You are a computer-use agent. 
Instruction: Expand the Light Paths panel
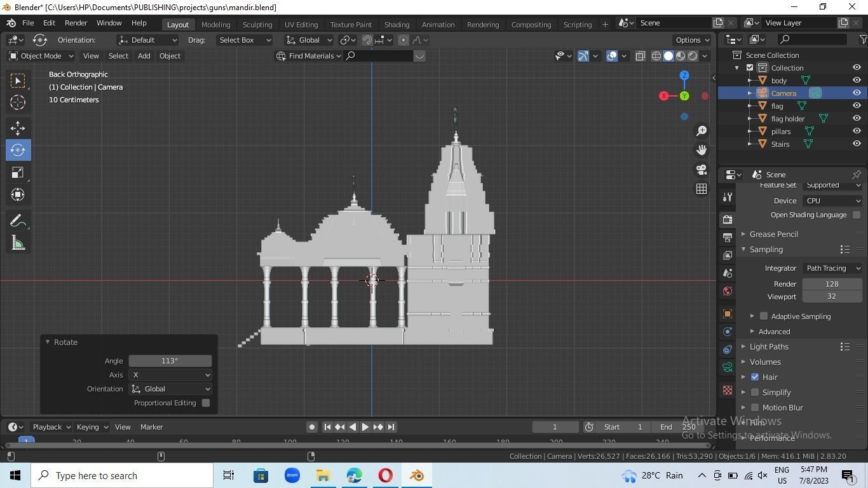tap(769, 346)
